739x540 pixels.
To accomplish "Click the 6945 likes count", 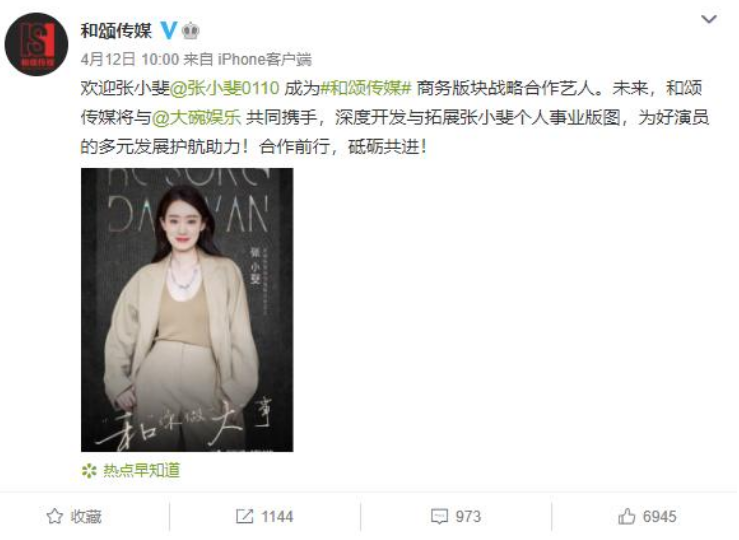I will pos(660,516).
